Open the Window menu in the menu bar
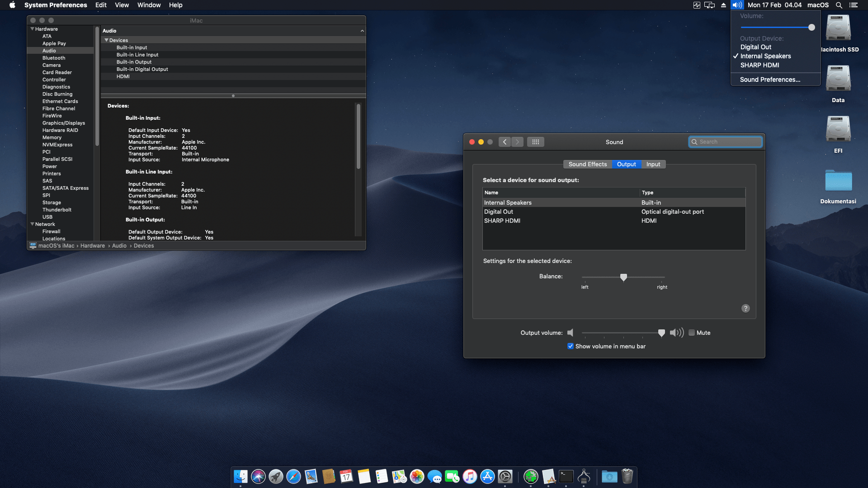 click(x=149, y=5)
